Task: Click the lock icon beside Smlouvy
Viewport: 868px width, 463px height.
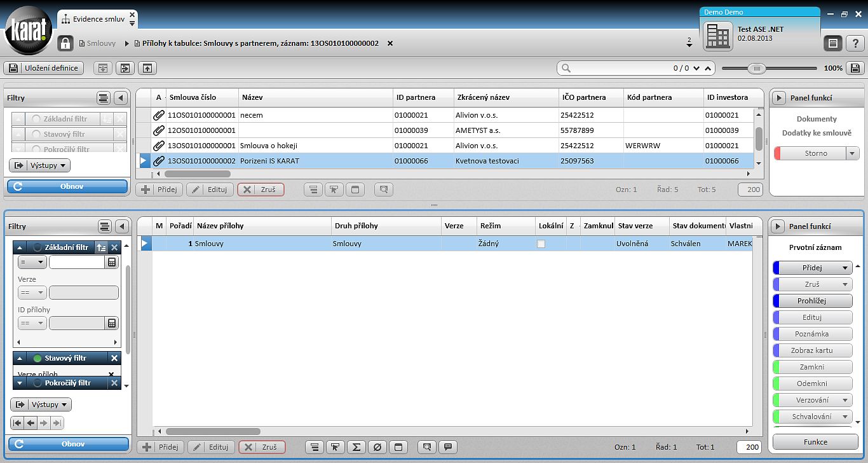Action: (65, 43)
